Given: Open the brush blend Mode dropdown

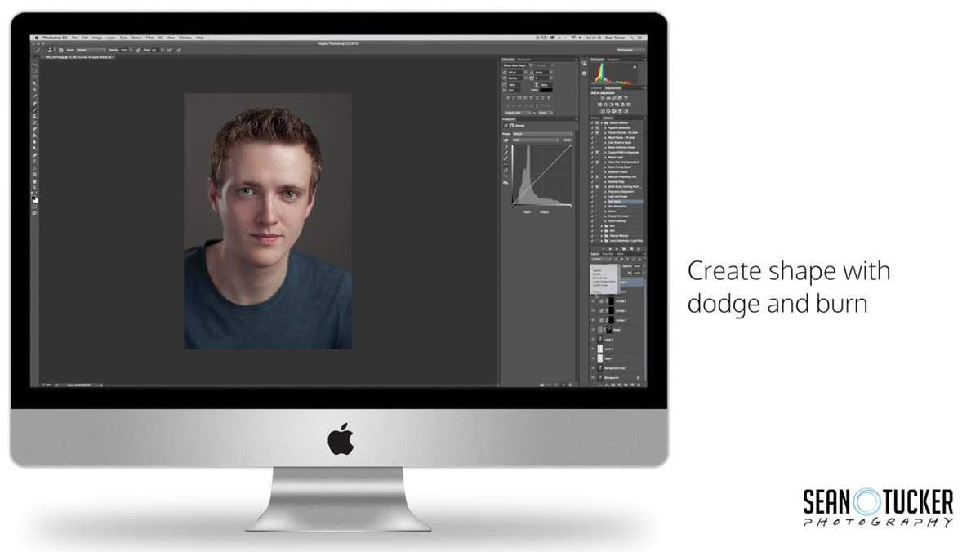Looking at the screenshot, I should click(91, 50).
